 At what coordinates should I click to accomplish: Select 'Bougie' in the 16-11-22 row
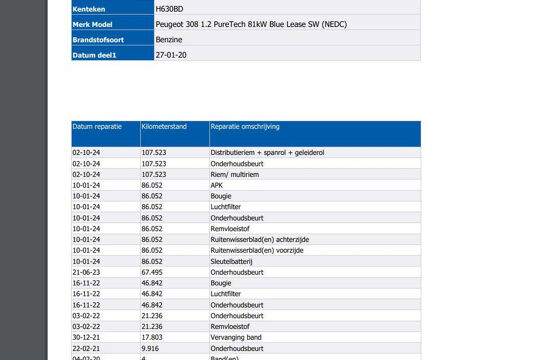pos(221,283)
